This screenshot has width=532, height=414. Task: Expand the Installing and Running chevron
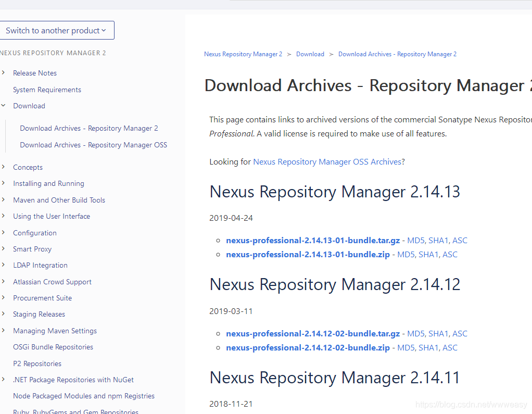(4, 183)
